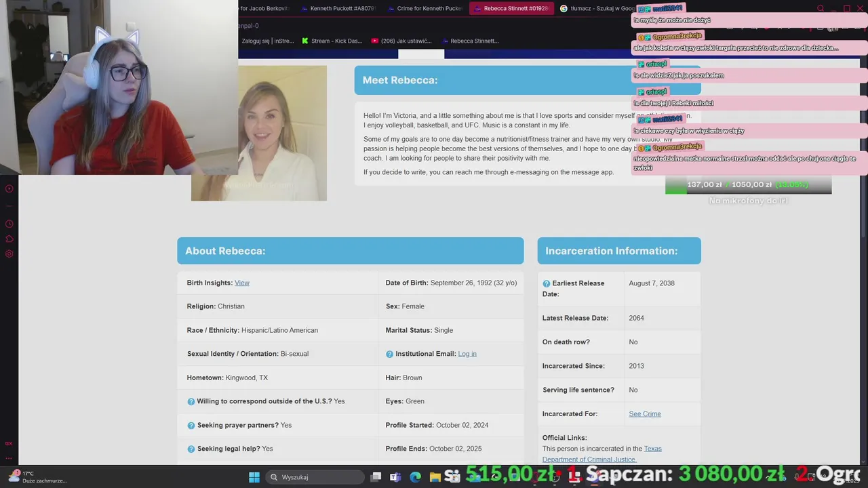Click help icon beside Seeking prayer partners
Viewport: 868px width, 488px height.
pyautogui.click(x=191, y=426)
